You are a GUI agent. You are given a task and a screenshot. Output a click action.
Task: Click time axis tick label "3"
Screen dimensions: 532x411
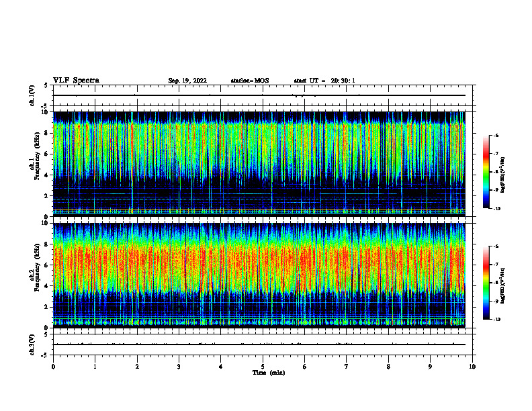click(179, 367)
